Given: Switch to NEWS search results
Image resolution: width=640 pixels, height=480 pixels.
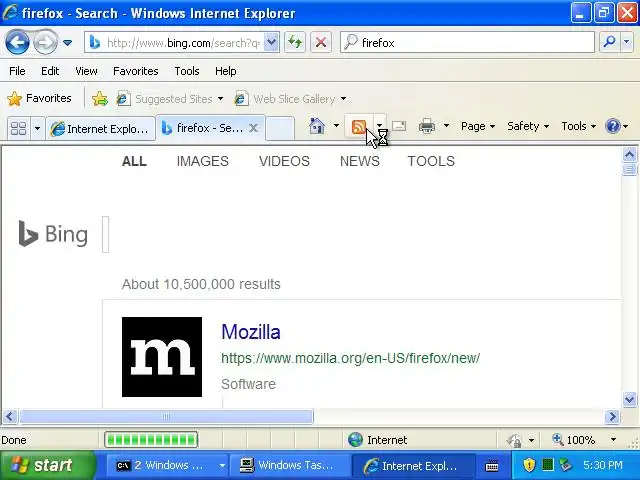Looking at the screenshot, I should point(360,161).
